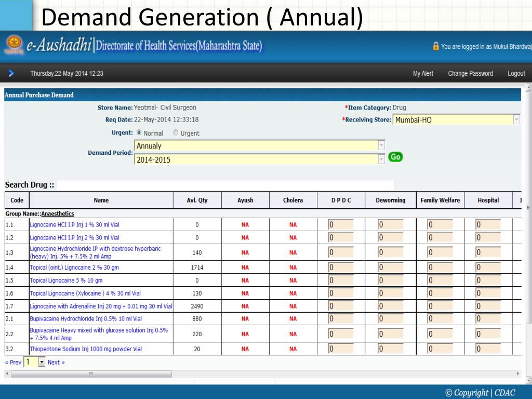Select the Urgent radio button

[176, 133]
